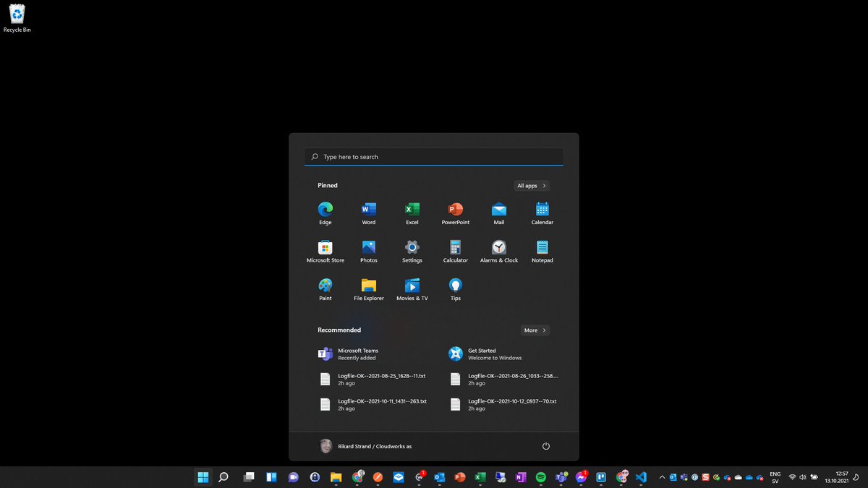
Task: Open Alarms & Clock
Action: tap(498, 249)
